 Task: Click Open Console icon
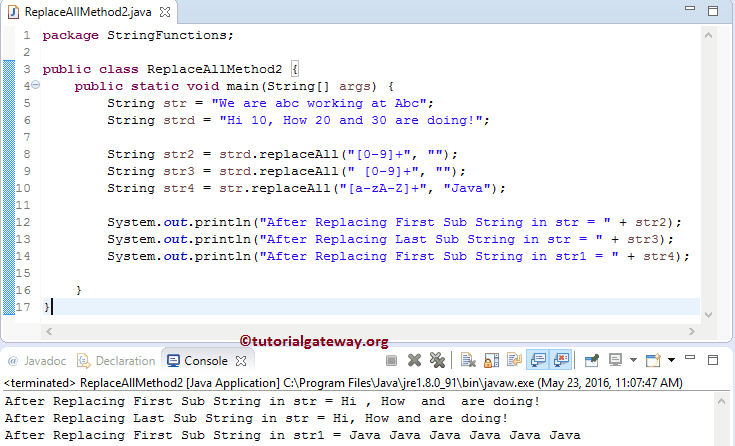653,360
